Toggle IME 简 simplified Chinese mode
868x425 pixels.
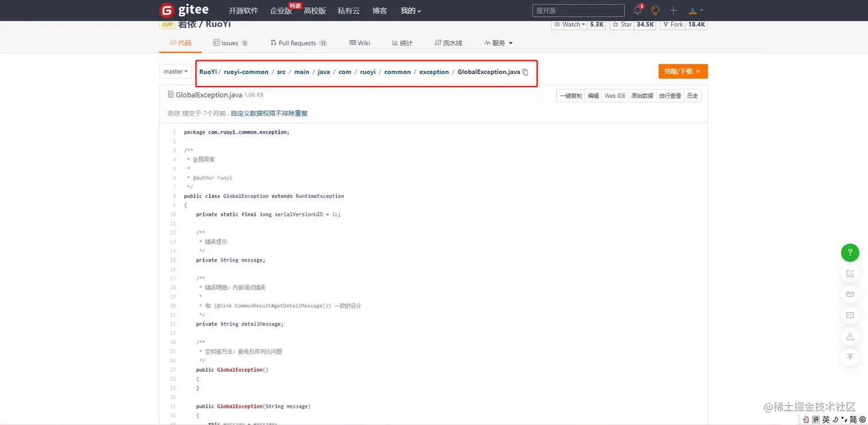[854, 420]
